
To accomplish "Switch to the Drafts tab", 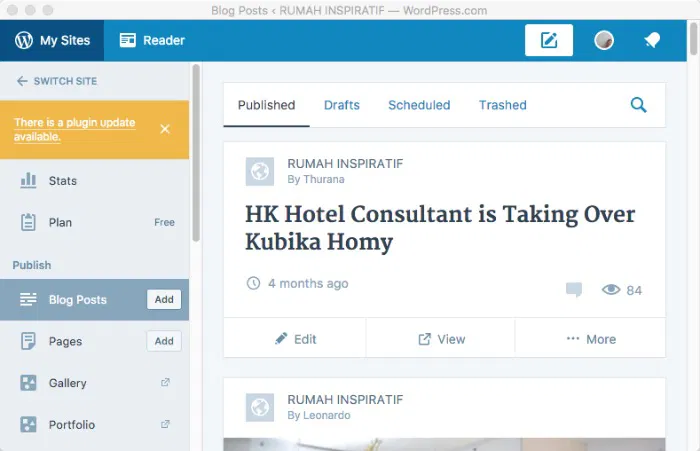I will pos(342,105).
